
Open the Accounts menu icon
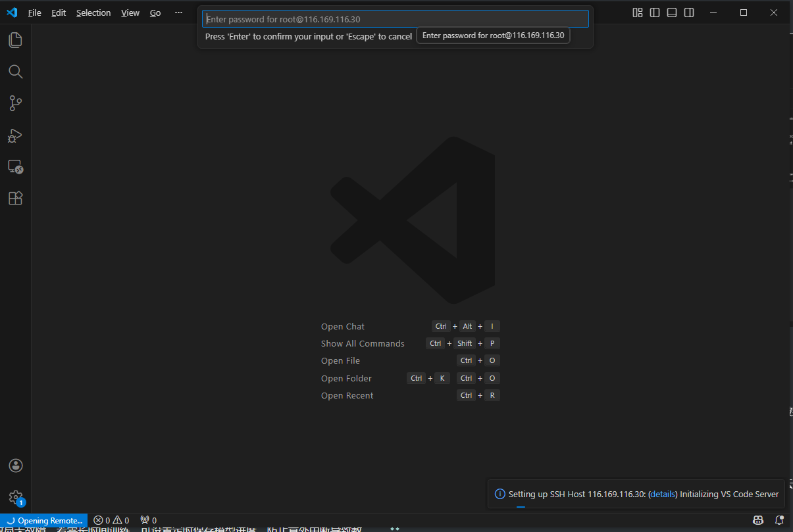pyautogui.click(x=16, y=466)
